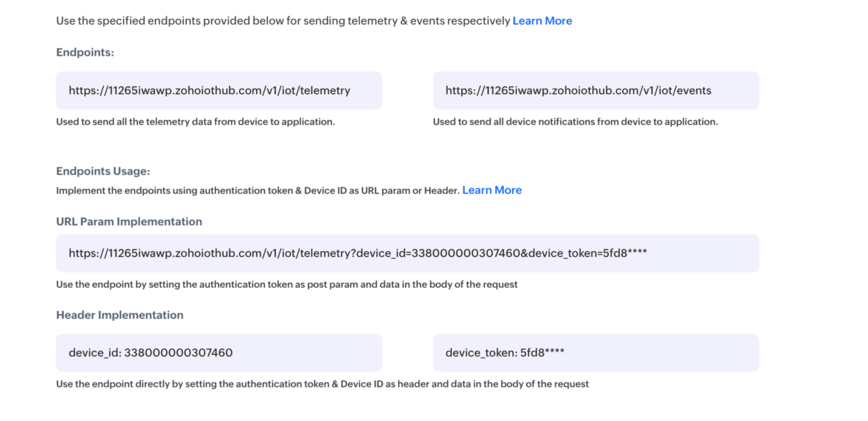
Task: Click the URL Param Implementation heading
Action: pos(129,222)
